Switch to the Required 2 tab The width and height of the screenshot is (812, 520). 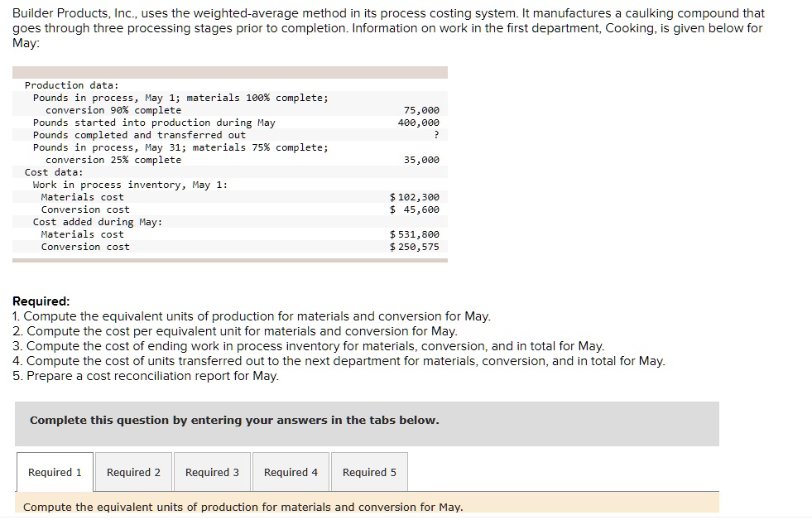coord(133,472)
